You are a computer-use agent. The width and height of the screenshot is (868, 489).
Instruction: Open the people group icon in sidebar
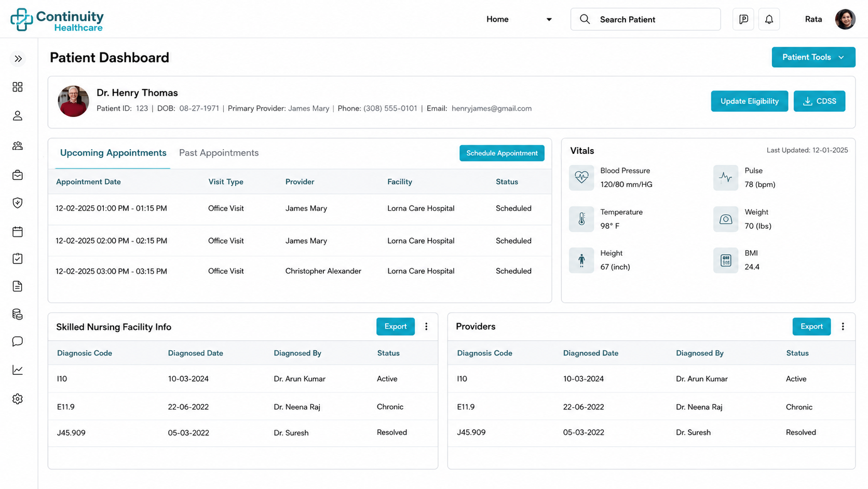click(18, 146)
